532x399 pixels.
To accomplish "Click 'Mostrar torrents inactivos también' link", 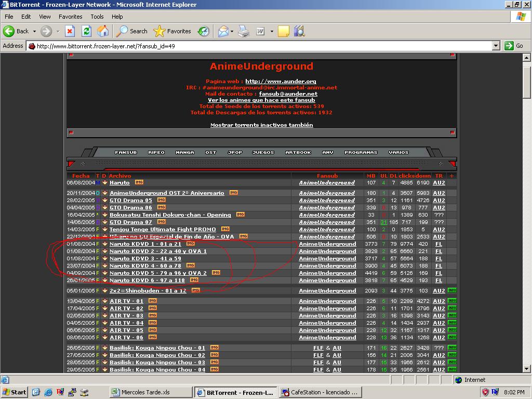I will point(262,125).
